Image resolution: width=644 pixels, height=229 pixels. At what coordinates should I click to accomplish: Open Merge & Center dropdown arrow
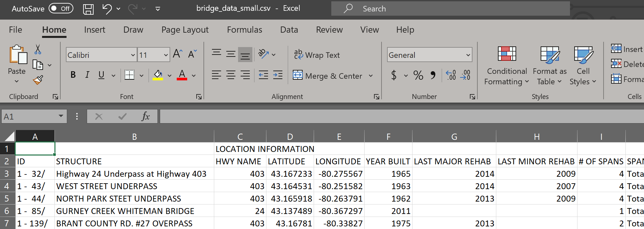pos(371,76)
